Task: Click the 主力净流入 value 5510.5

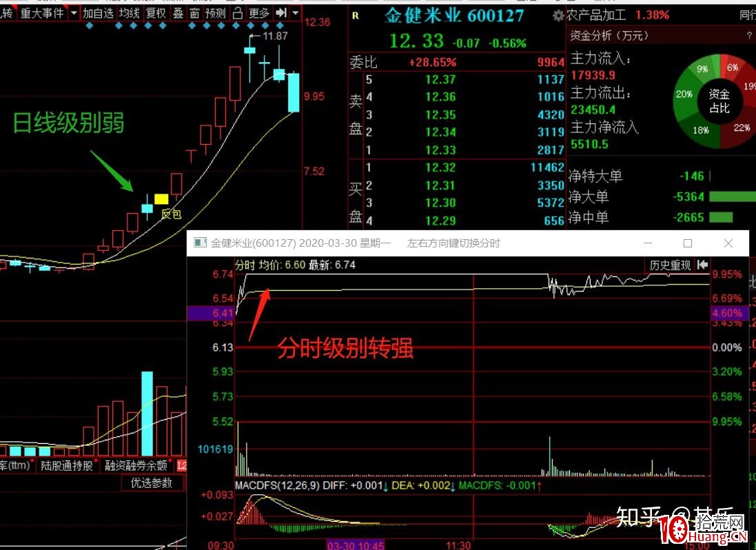Action: 590,144
